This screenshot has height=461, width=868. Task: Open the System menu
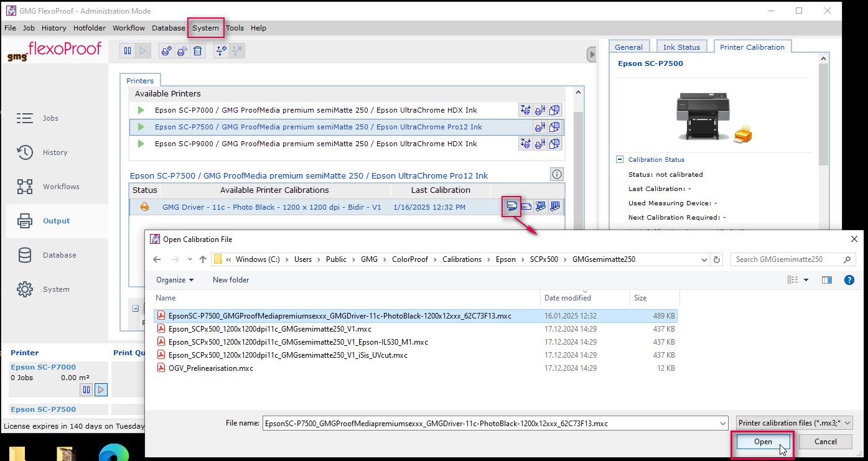pos(205,28)
